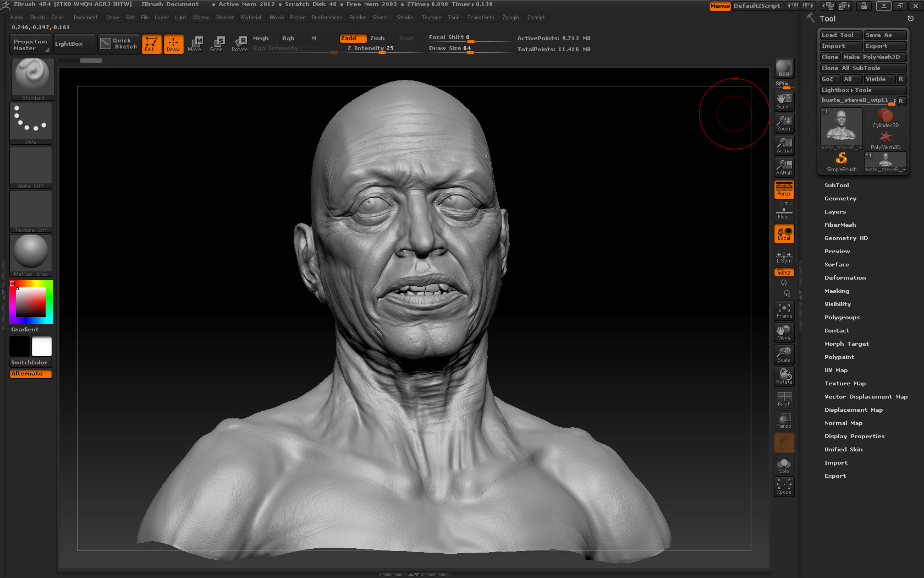This screenshot has height=578, width=924.
Task: Click the right shelf Move icon
Action: [784, 332]
